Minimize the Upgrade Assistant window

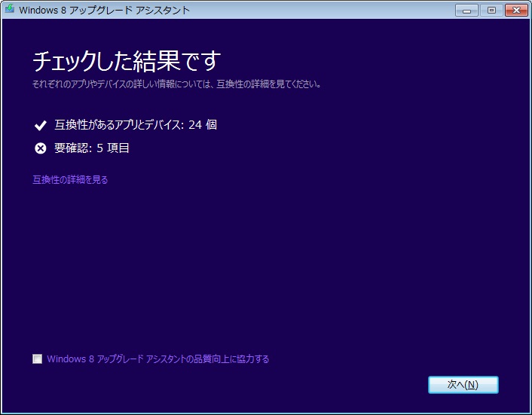466,11
